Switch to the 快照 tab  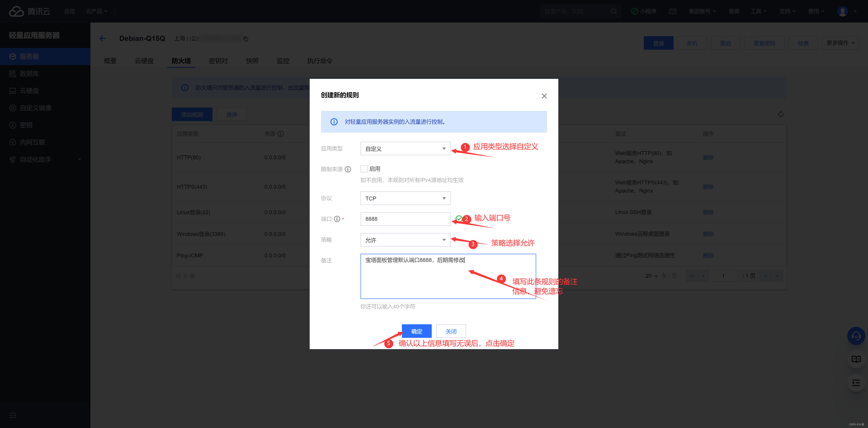coord(252,61)
